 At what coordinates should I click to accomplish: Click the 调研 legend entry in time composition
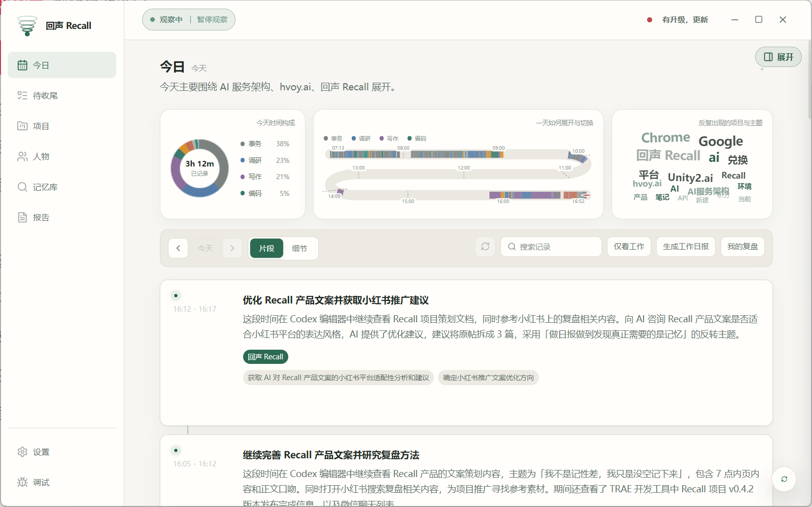coord(265,160)
